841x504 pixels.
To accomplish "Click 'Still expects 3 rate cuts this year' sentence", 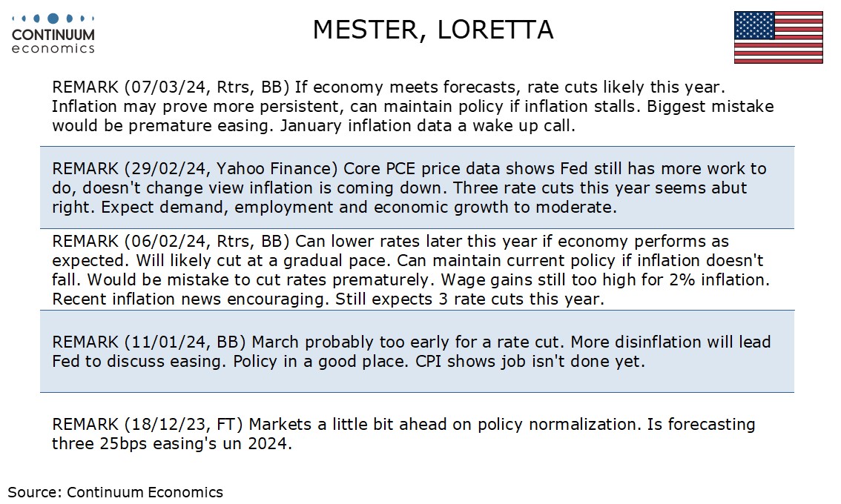I will (x=469, y=299).
